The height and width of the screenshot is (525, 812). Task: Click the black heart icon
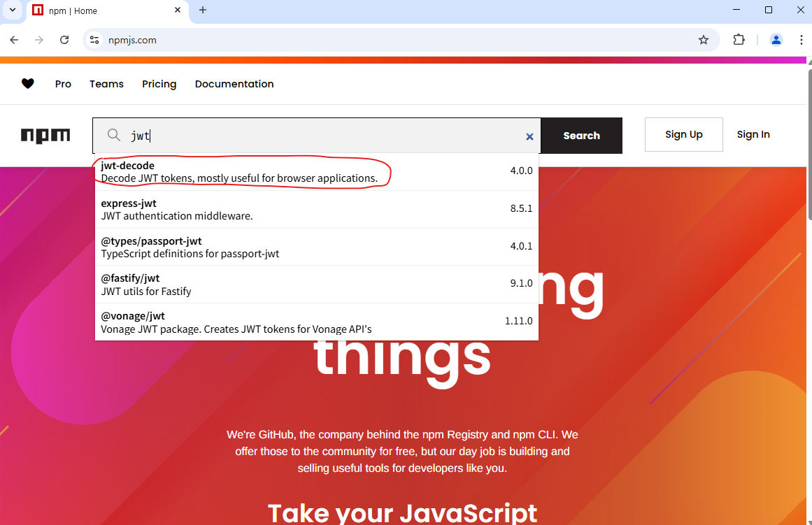click(x=28, y=83)
